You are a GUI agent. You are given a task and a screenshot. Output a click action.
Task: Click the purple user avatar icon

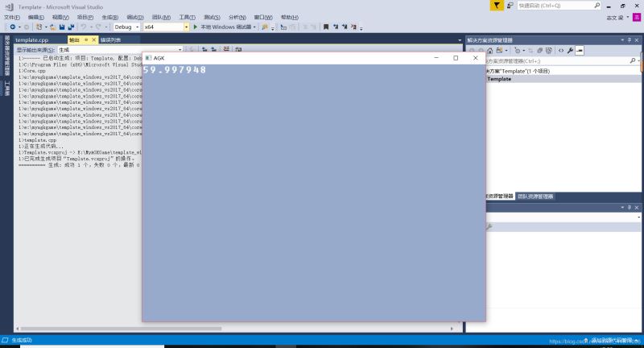637,17
